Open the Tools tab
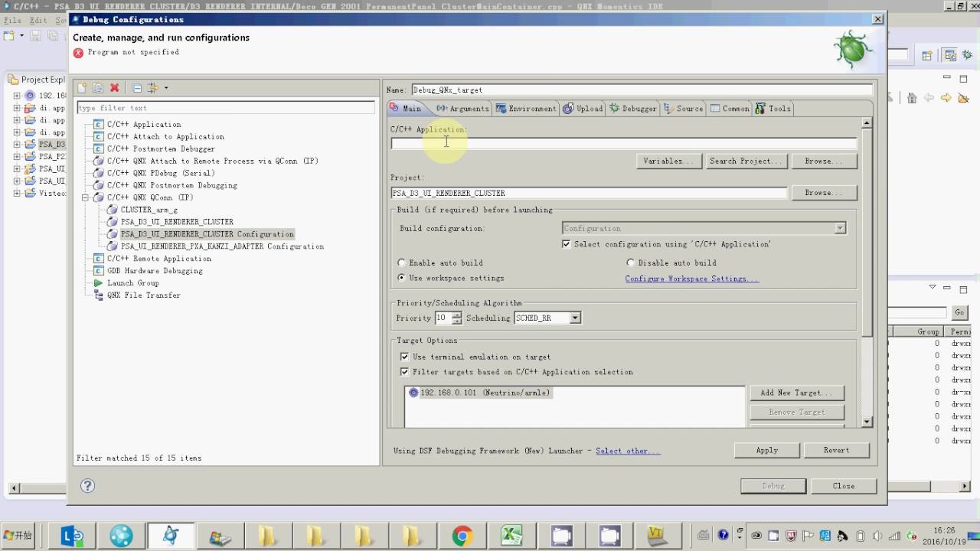This screenshot has width=980, height=551. click(x=773, y=109)
